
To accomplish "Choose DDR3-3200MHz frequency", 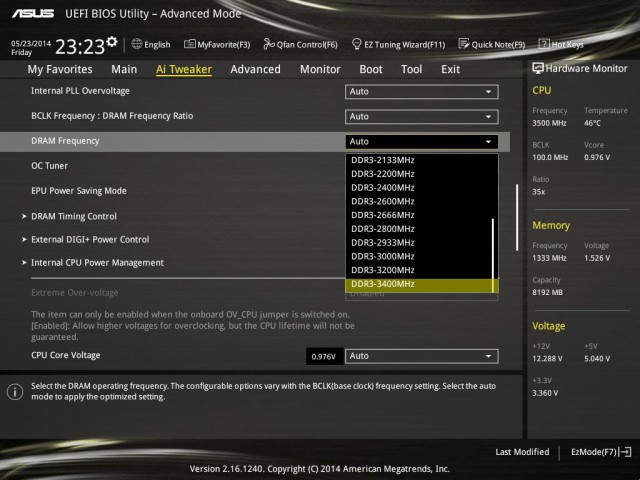I will [x=419, y=270].
